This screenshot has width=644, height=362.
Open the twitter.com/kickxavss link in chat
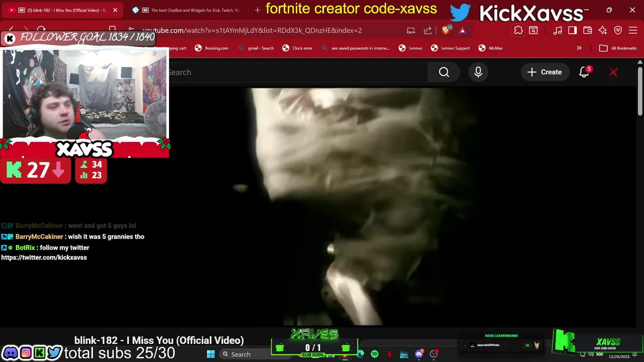pyautogui.click(x=44, y=257)
